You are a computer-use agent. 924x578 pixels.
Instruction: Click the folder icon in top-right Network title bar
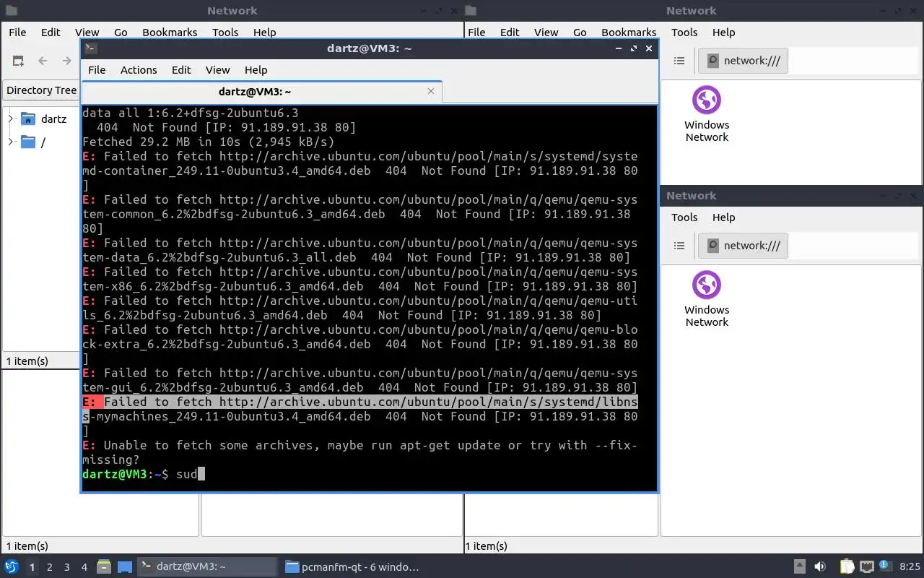471,11
